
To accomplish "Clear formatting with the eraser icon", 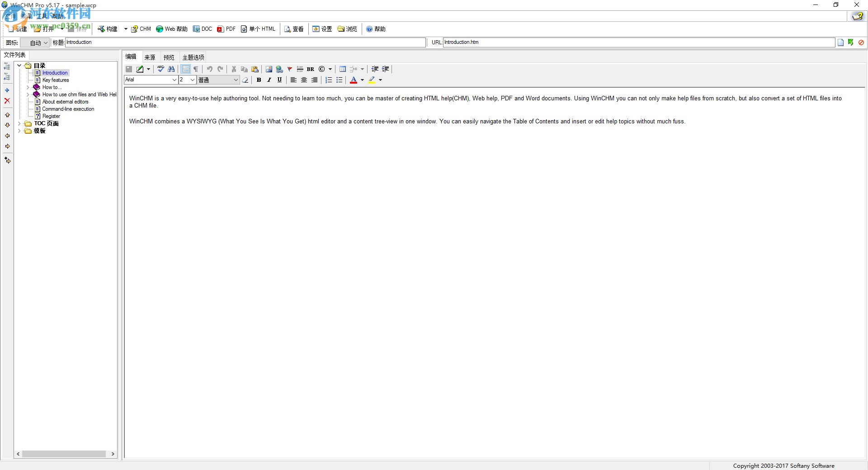I will point(245,80).
